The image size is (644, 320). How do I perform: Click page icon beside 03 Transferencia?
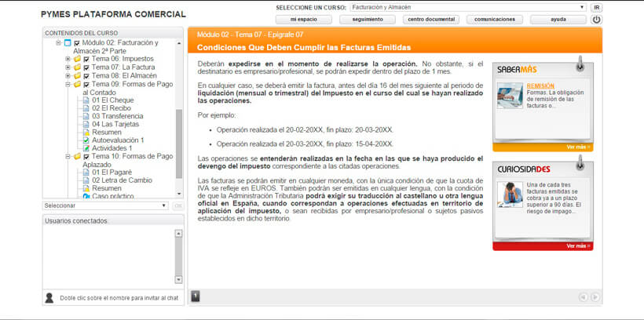point(86,116)
